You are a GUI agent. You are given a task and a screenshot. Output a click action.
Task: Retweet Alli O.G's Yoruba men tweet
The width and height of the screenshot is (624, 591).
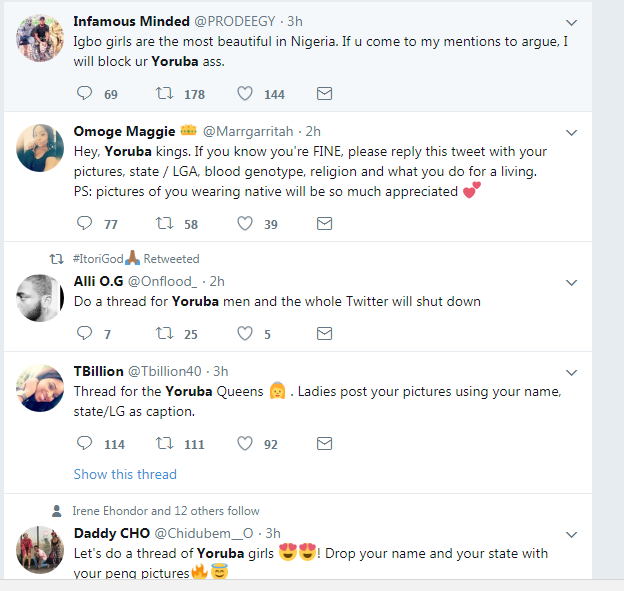(x=165, y=333)
